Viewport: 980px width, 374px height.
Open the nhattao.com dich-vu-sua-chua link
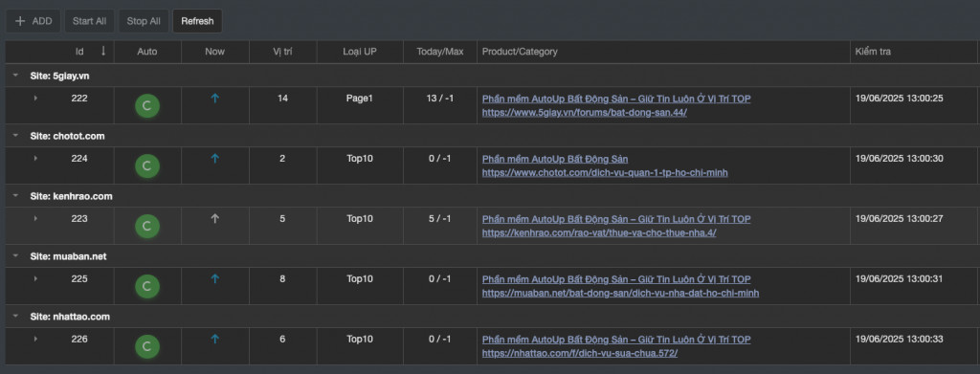coord(580,353)
